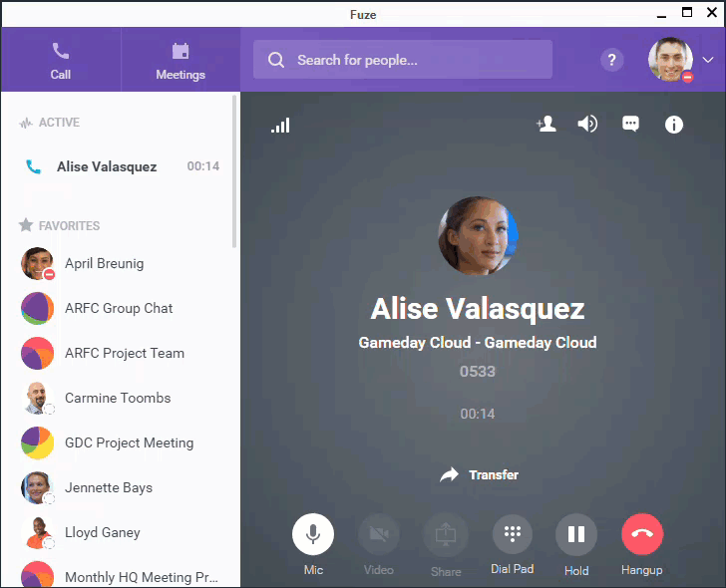The image size is (726, 588).
Task: Open chat with the caller
Action: [x=630, y=124]
